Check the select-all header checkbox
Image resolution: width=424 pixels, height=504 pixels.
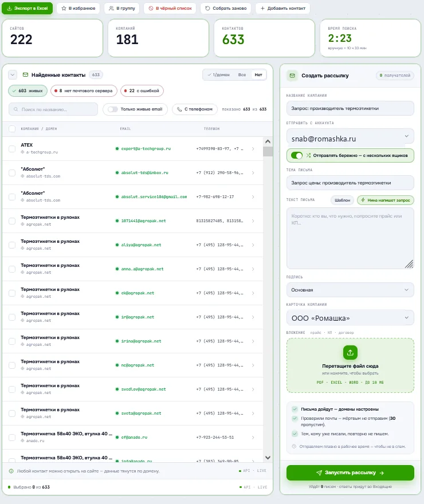pyautogui.click(x=12, y=129)
